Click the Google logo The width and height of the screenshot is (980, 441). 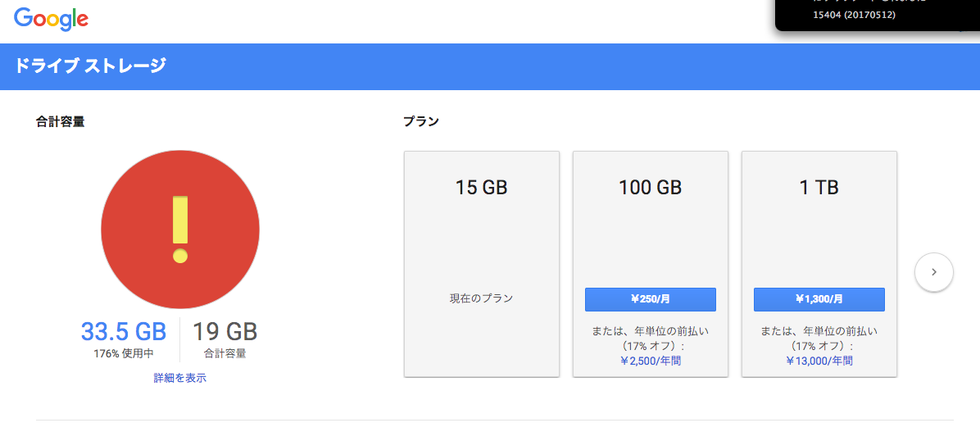click(x=51, y=19)
